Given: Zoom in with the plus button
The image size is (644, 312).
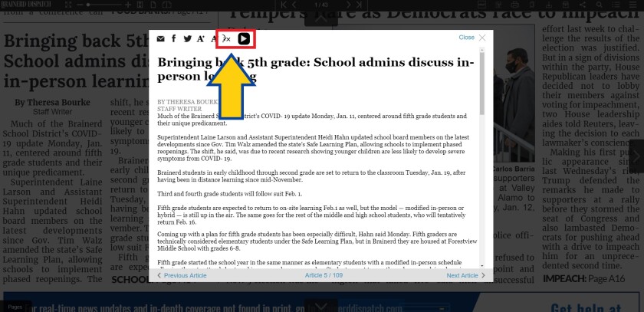Looking at the screenshot, I should [x=128, y=5].
